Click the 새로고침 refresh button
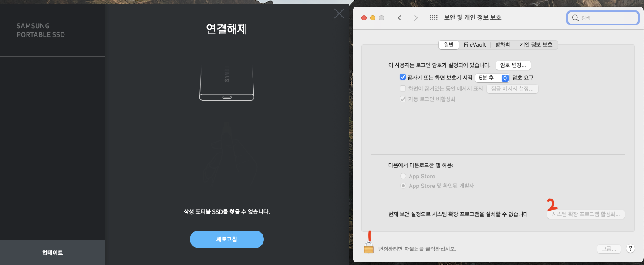Viewport: 644px width, 265px height. pyautogui.click(x=227, y=239)
